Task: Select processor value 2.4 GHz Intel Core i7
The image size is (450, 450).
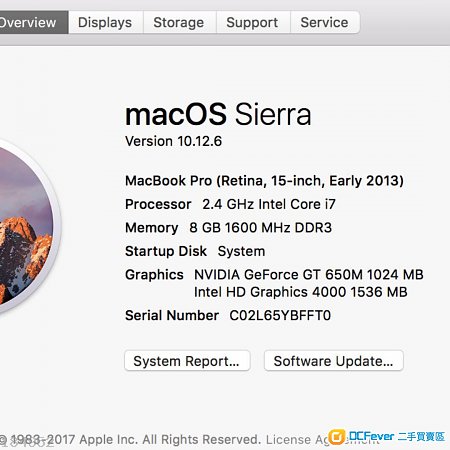Action: (x=269, y=204)
